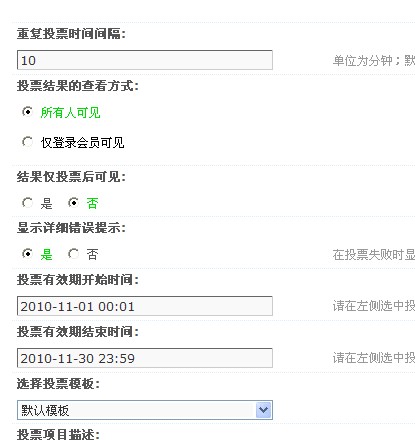The width and height of the screenshot is (415, 440).
Task: Choose 否 under 结果仅投票后可见
Action: pyautogui.click(x=73, y=203)
